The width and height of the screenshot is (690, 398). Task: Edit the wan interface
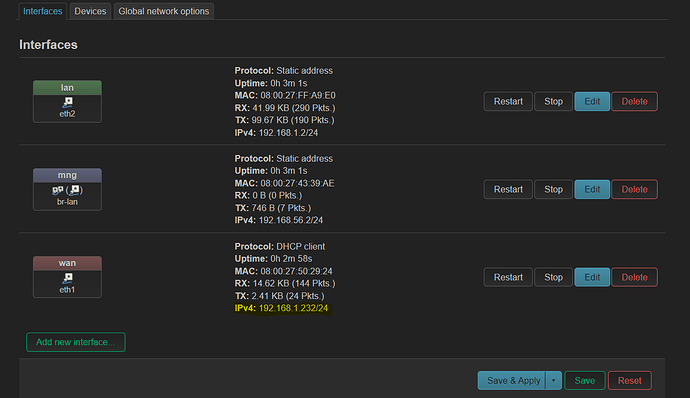(592, 277)
